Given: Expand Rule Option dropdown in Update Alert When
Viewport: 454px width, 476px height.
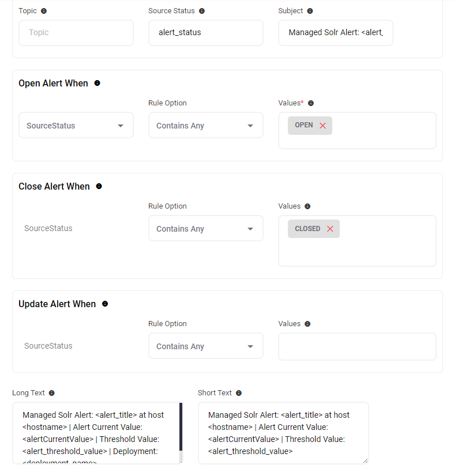Looking at the screenshot, I should (205, 346).
